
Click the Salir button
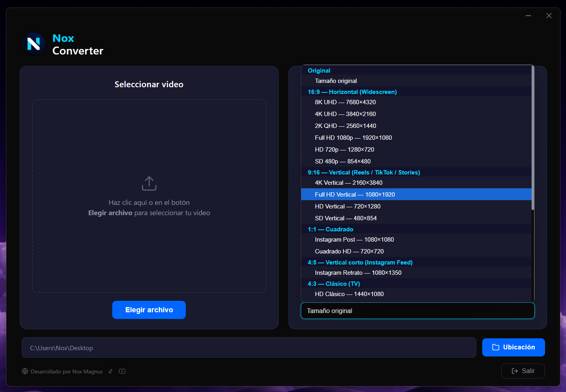tap(523, 371)
